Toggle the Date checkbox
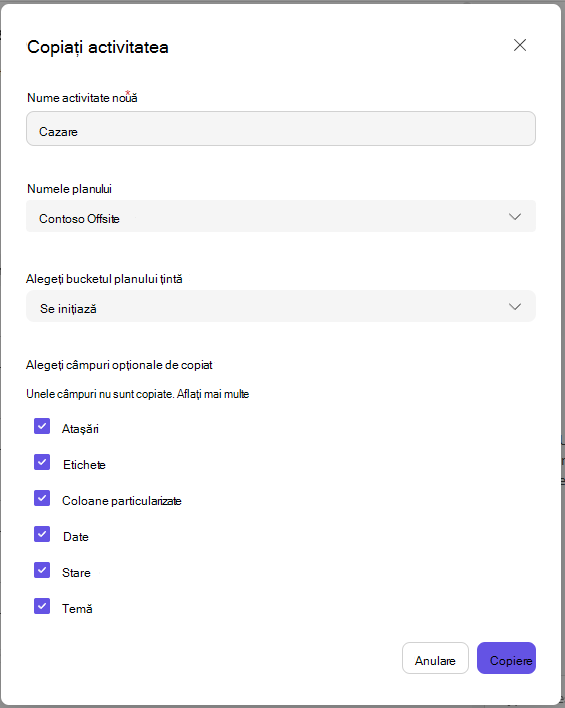The width and height of the screenshot is (565, 708). point(42,534)
